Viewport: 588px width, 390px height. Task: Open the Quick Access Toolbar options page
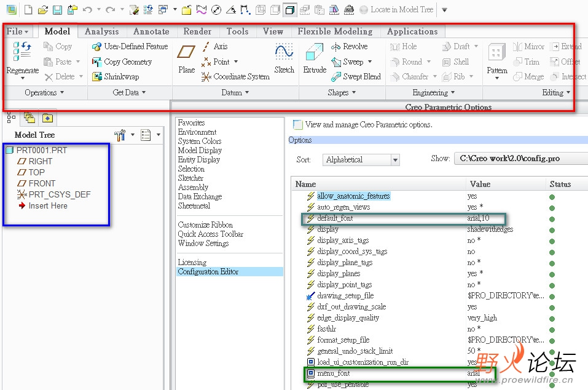(x=210, y=234)
